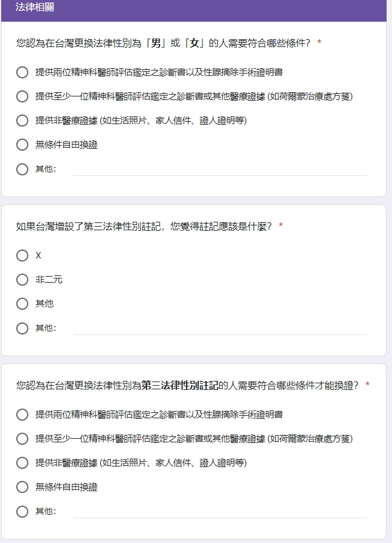Click the 法律相關 section header
392x543 pixels.
(34, 7)
